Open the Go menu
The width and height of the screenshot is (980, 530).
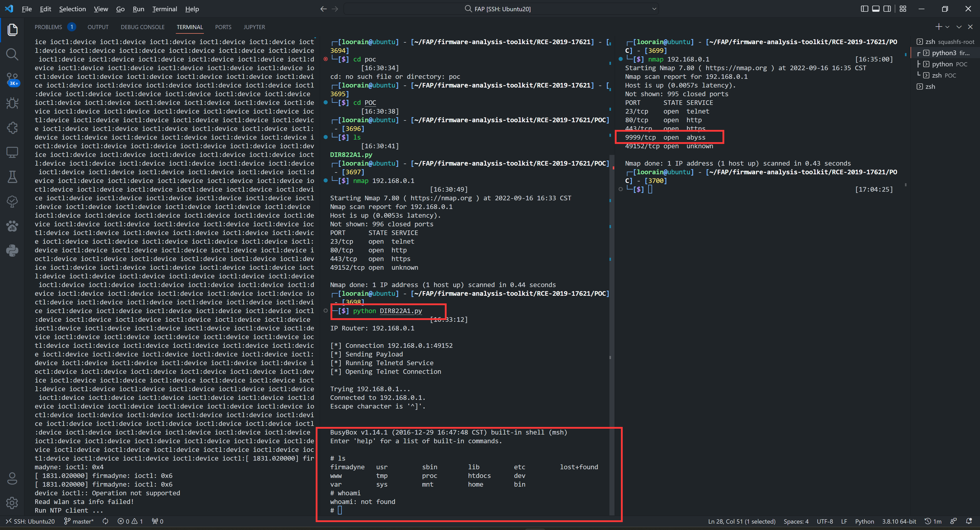(120, 9)
